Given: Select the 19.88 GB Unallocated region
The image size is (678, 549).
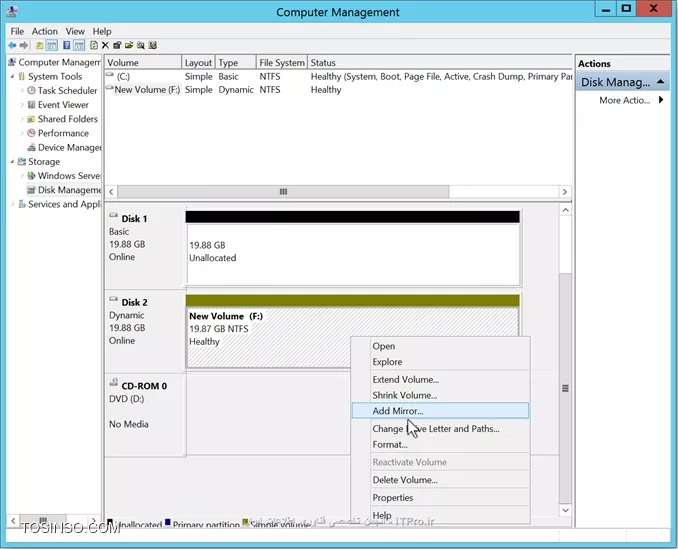Looking at the screenshot, I should (353, 254).
